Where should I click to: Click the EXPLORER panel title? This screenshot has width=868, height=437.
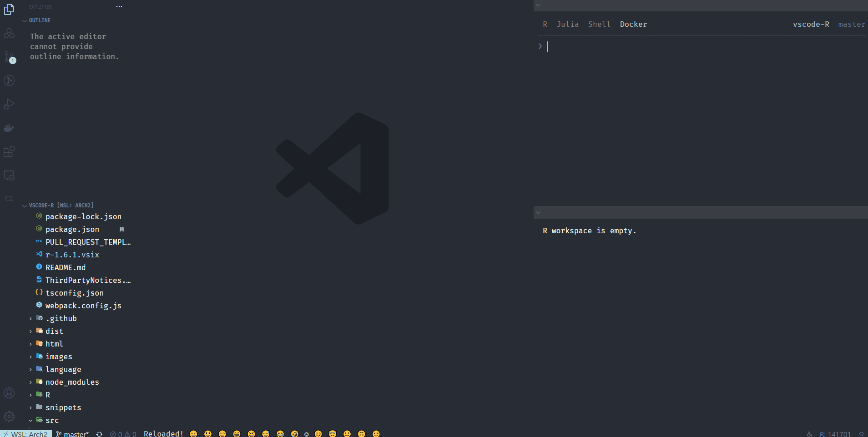click(40, 7)
